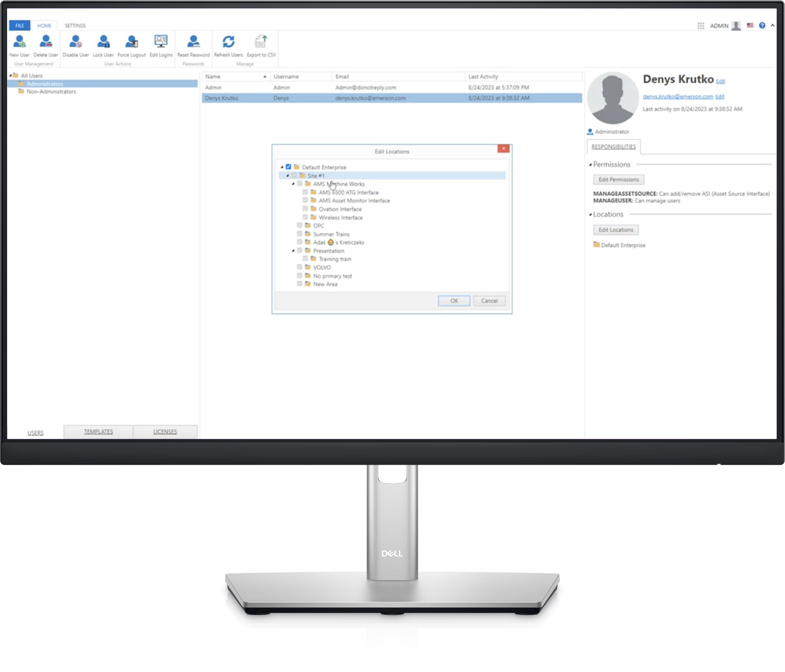The height and width of the screenshot is (672, 785).
Task: Click the Reset Password icon
Action: tap(193, 42)
